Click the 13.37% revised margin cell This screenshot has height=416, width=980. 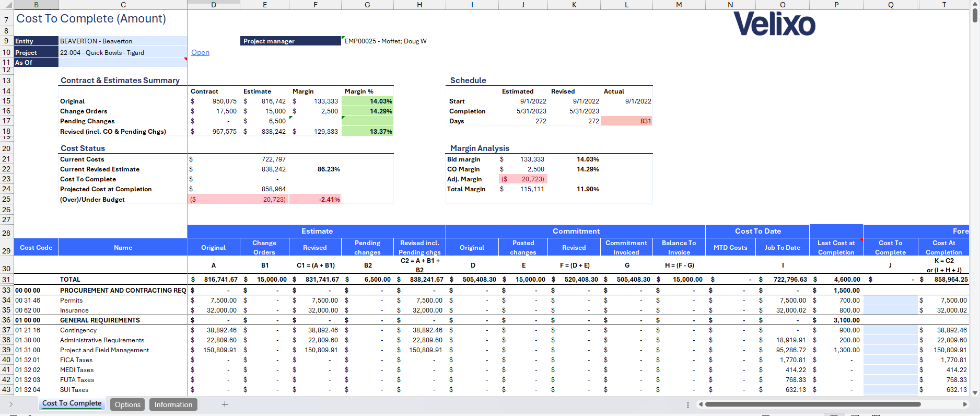click(367, 131)
